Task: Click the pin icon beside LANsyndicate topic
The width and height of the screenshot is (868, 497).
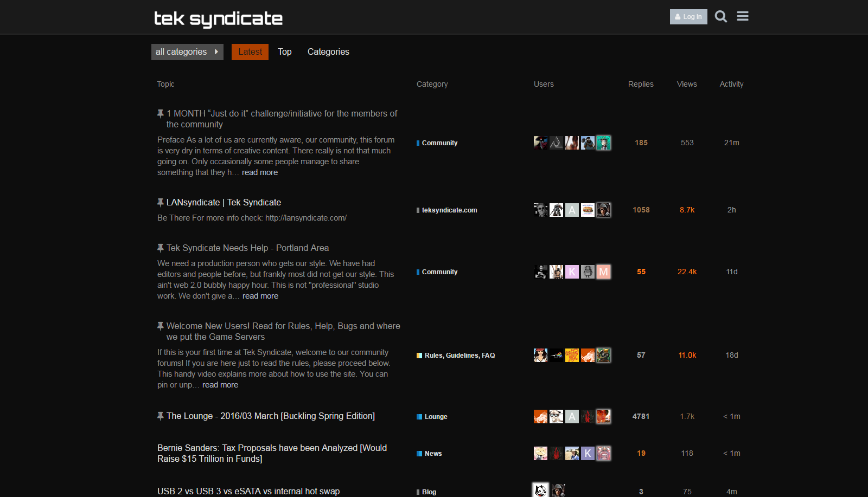Action: point(161,202)
